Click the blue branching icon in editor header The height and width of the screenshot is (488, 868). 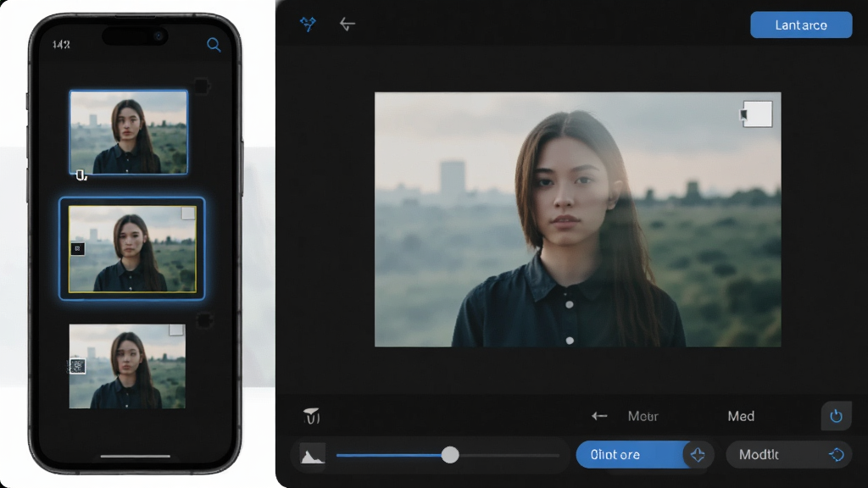coord(309,24)
